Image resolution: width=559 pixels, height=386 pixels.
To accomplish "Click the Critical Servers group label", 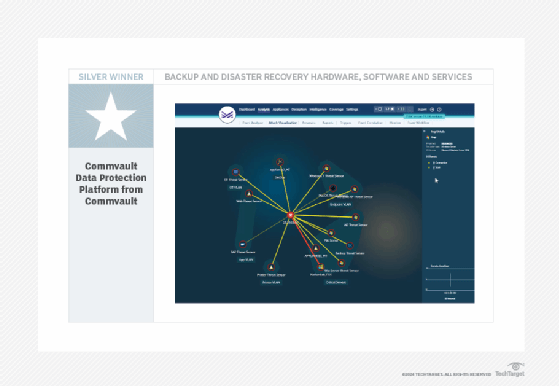I will point(336,282).
